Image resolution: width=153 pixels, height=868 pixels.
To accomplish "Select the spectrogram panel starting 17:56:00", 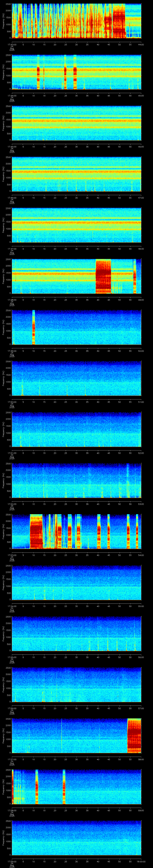I will coord(77,685).
